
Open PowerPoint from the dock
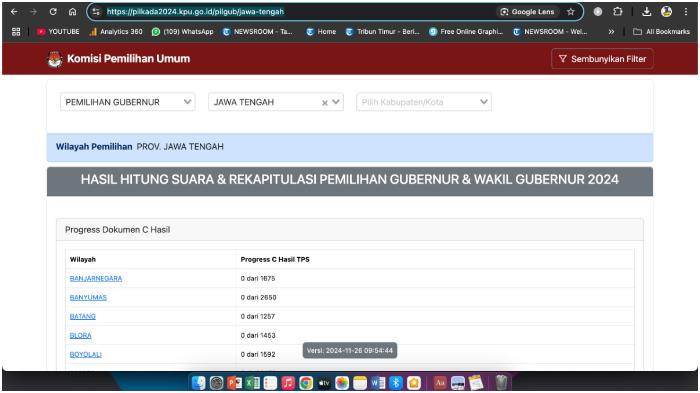coord(234,383)
